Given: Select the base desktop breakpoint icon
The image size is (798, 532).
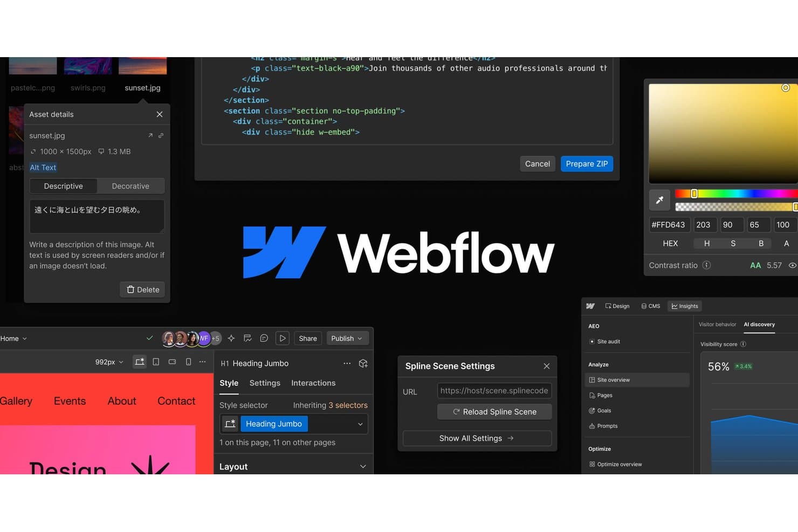Looking at the screenshot, I should (140, 362).
